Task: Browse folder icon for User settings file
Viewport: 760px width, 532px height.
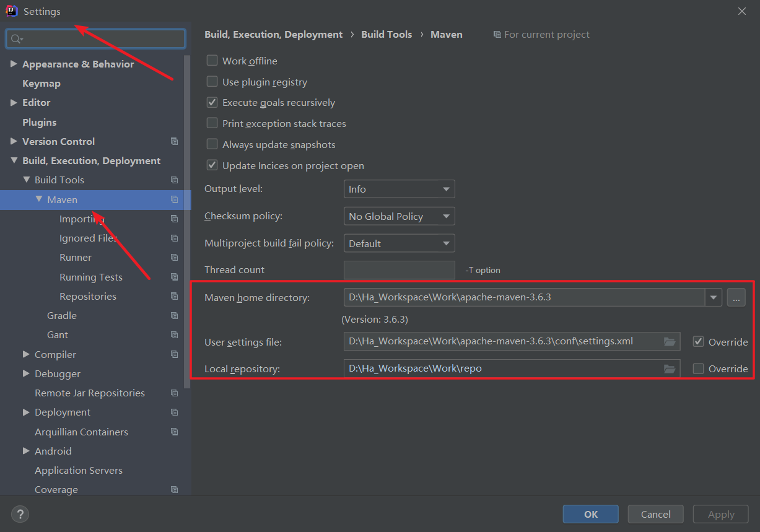Action: coord(669,341)
